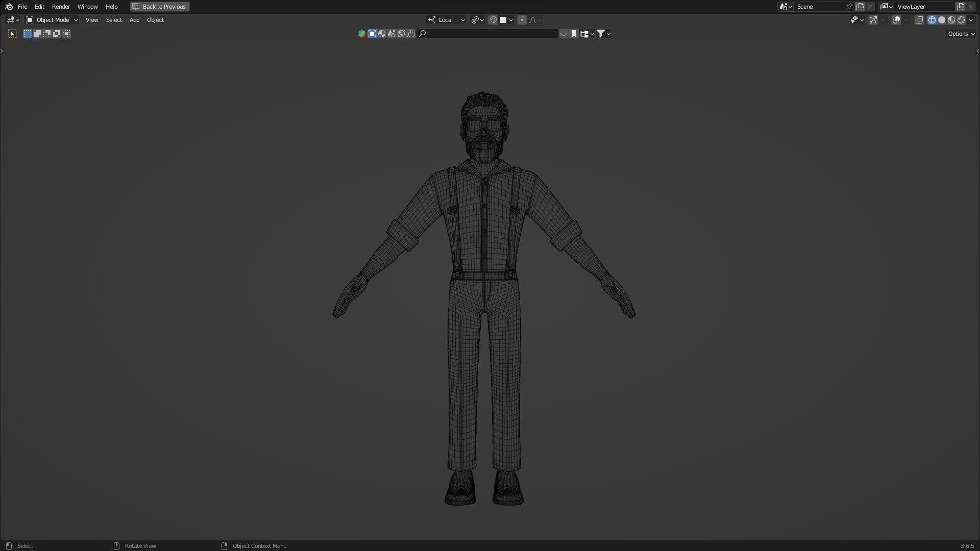Image resolution: width=980 pixels, height=551 pixels.
Task: Click the bookmark icon beside search field
Action: 574,34
